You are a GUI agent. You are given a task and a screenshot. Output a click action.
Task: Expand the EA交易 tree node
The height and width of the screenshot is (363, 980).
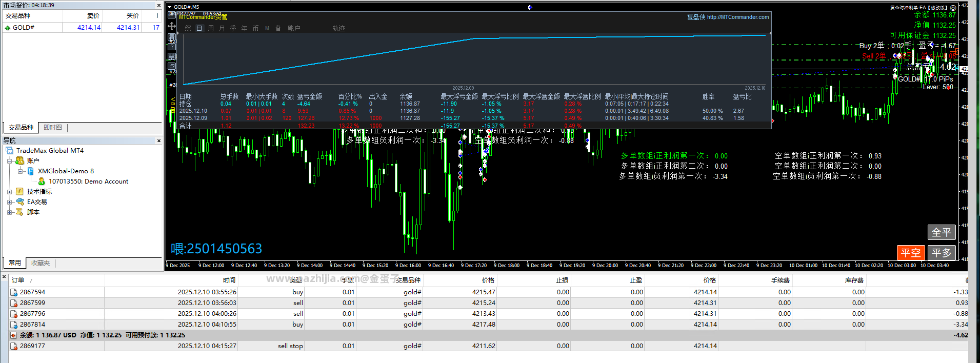pos(9,201)
